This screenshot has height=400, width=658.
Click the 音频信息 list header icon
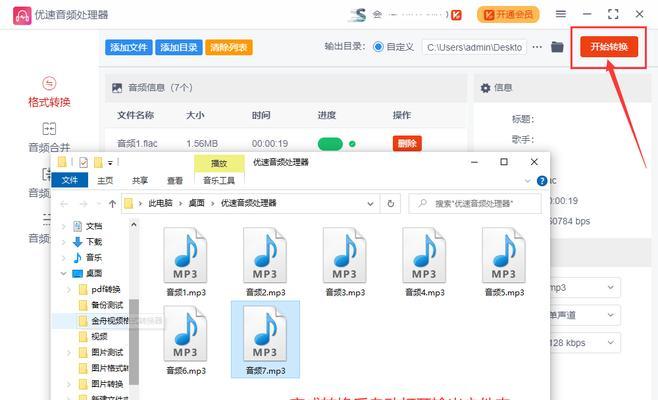117,88
